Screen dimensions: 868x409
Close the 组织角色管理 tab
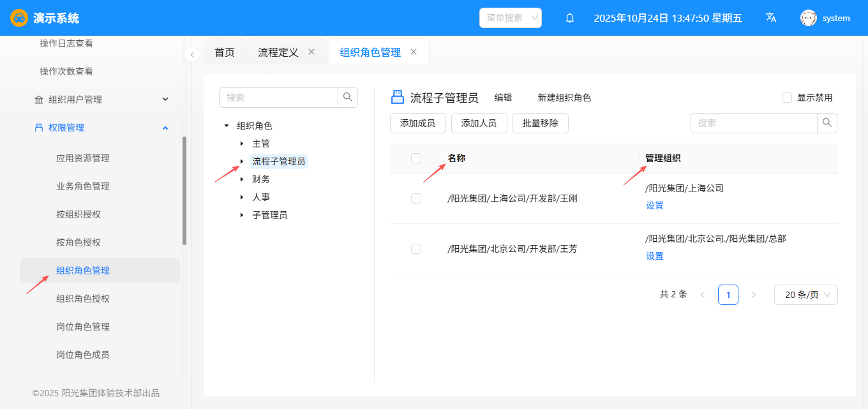click(x=414, y=52)
